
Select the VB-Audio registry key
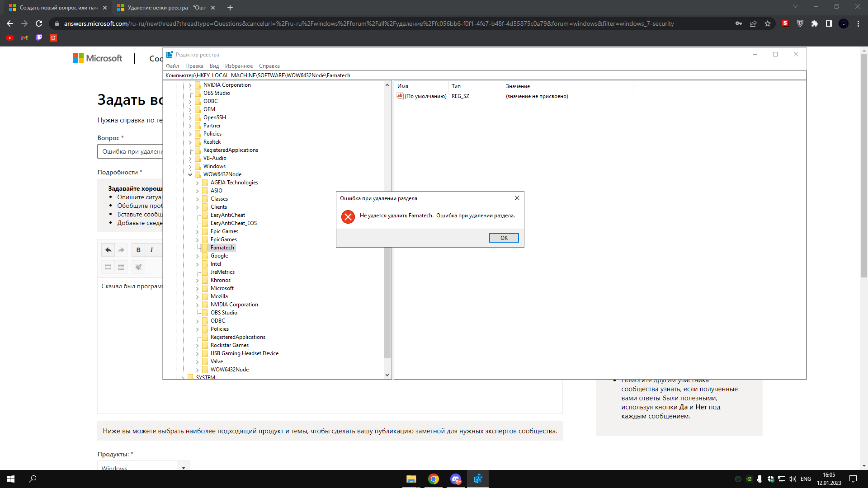[215, 158]
